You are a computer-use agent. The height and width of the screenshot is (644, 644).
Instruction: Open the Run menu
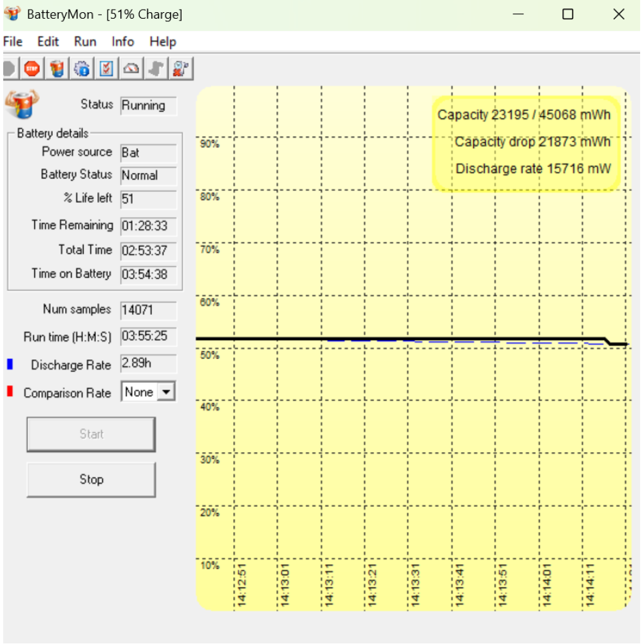(85, 42)
